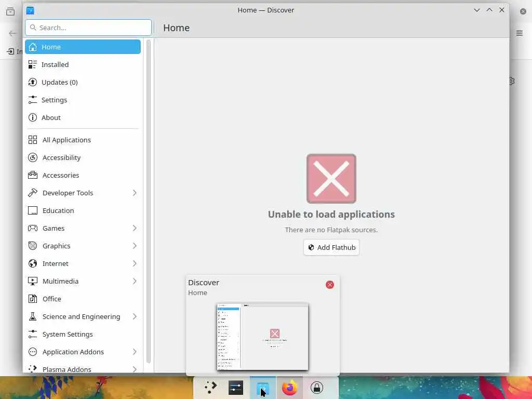
Task: Open the About page label
Action: click(x=51, y=117)
